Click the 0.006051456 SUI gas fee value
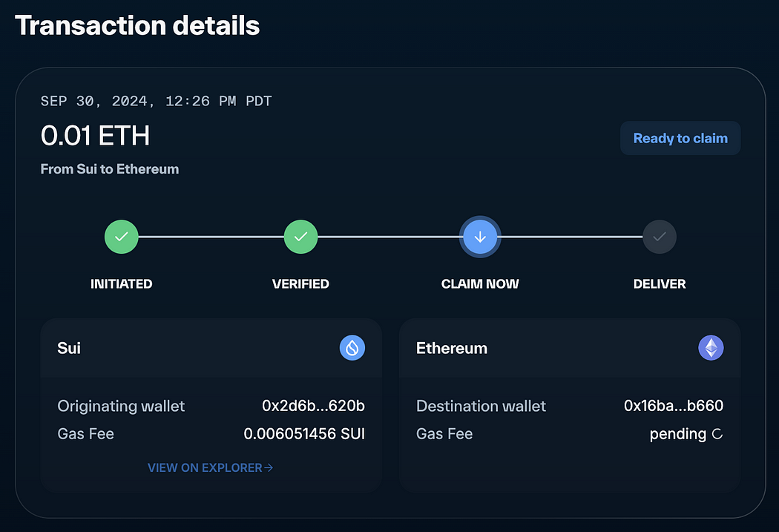The width and height of the screenshot is (779, 532). [304, 434]
